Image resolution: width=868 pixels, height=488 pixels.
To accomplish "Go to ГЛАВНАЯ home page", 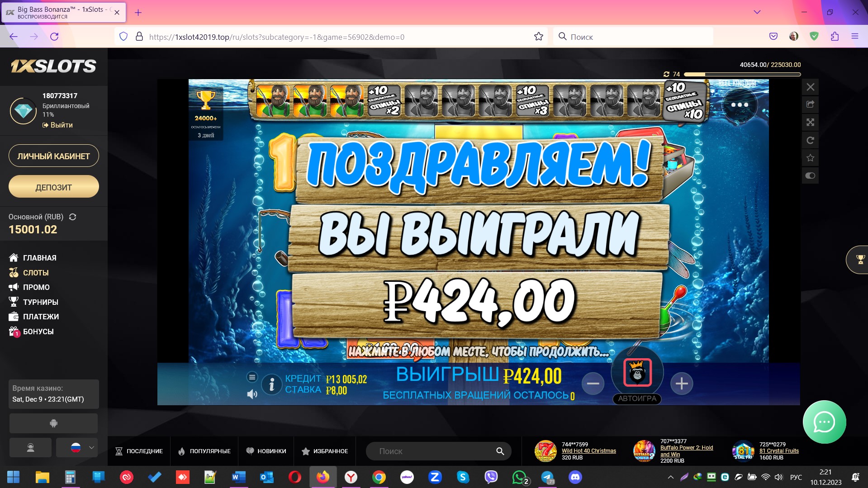I will tap(33, 258).
